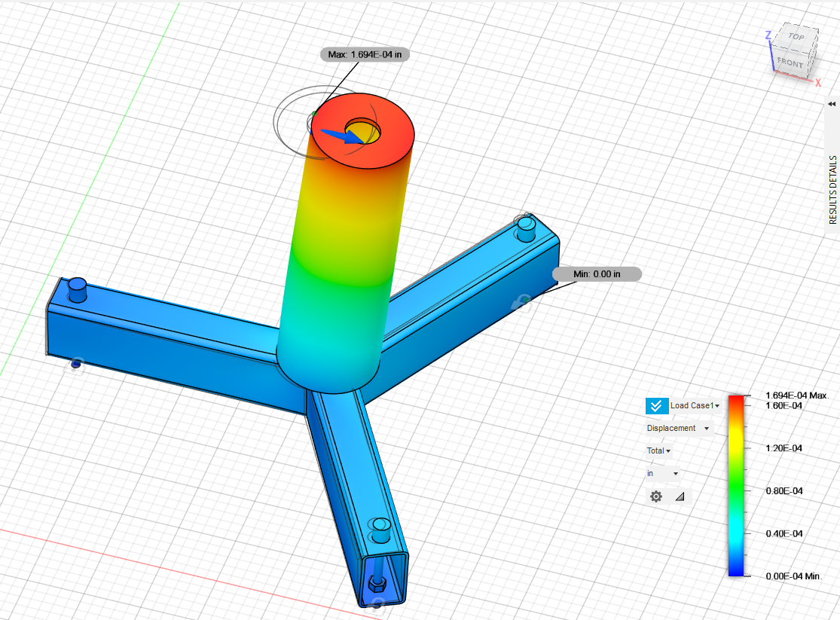The height and width of the screenshot is (620, 840).
Task: Click the TOP face of view cube
Action: point(796,36)
